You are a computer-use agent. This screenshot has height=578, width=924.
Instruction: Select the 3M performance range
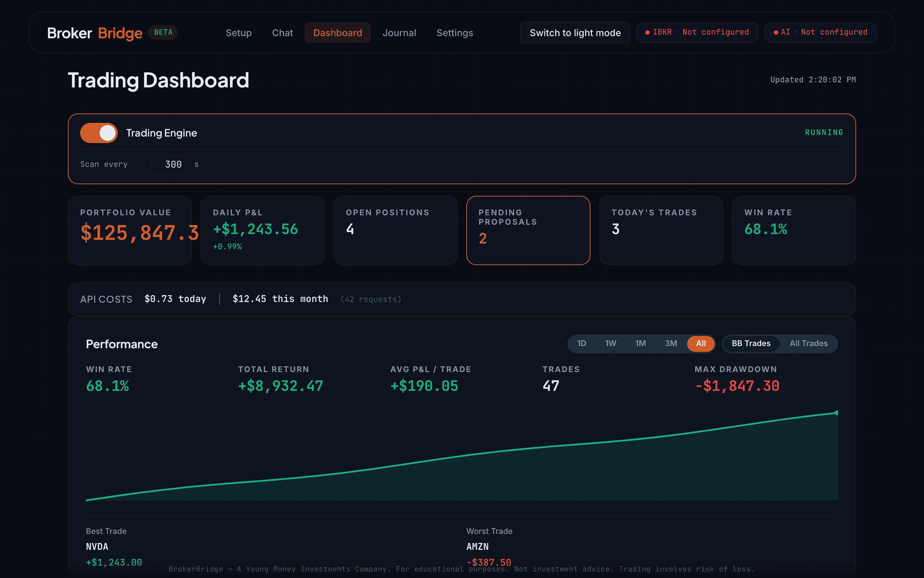pyautogui.click(x=671, y=344)
